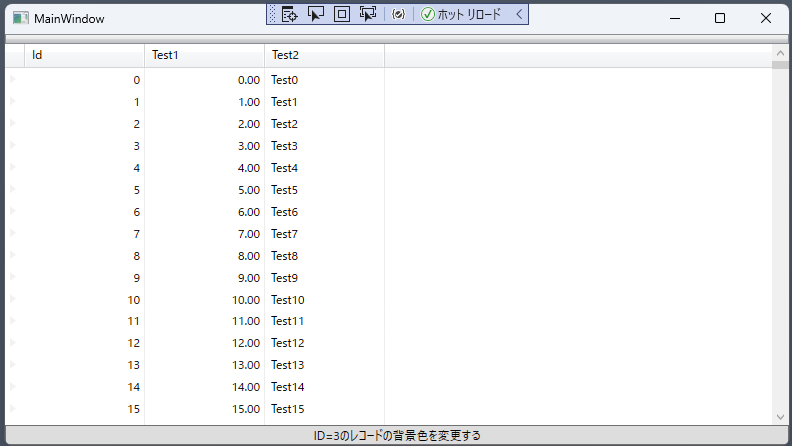Screen dimensions: 792x446
Task: Click the 15.00 value cell
Action: (x=205, y=409)
